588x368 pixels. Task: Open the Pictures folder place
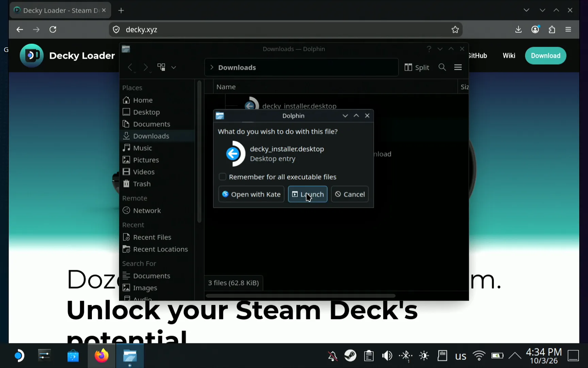pos(157,160)
